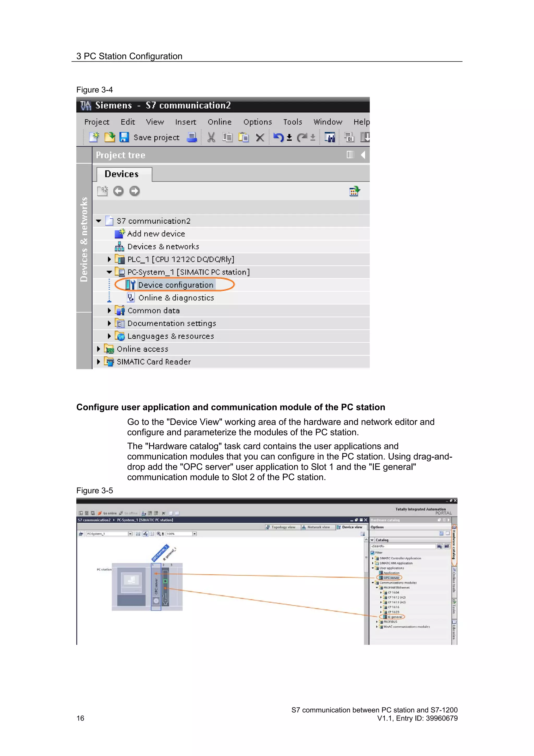Screen dimensions: 534x756
Task: Open the Tools menu
Action: click(293, 122)
